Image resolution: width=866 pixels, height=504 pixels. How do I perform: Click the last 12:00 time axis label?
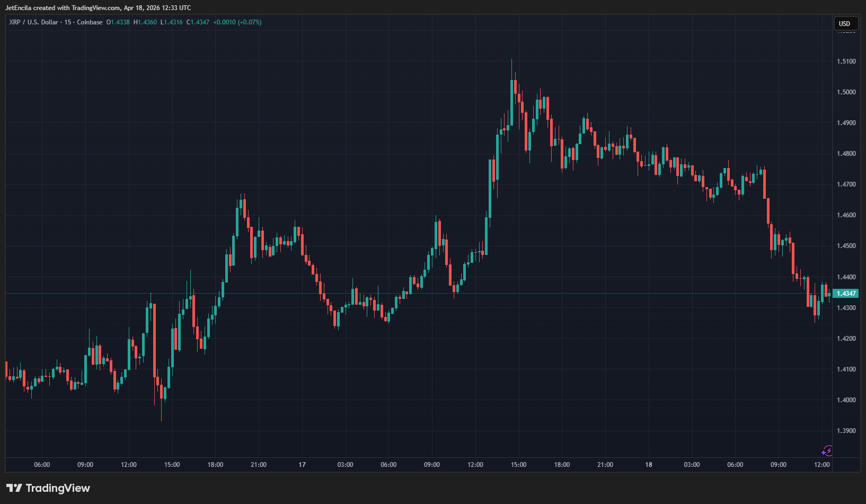tap(822, 465)
